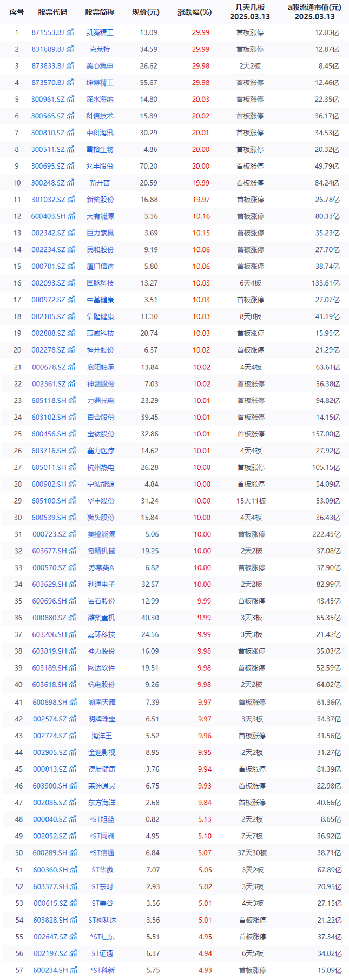Image resolution: width=349 pixels, height=980 pixels.
Task: Click the chart icon next to 300565.SZ
Action: [x=71, y=116]
